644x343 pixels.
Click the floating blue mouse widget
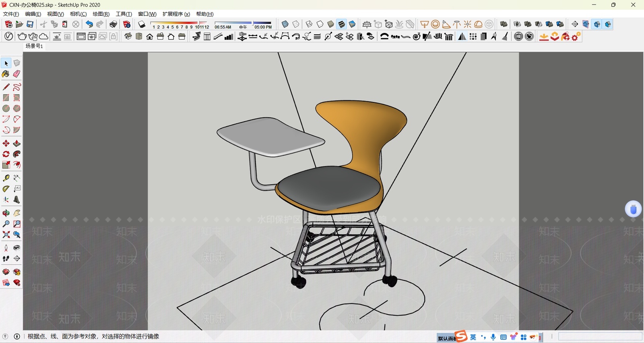tap(633, 209)
